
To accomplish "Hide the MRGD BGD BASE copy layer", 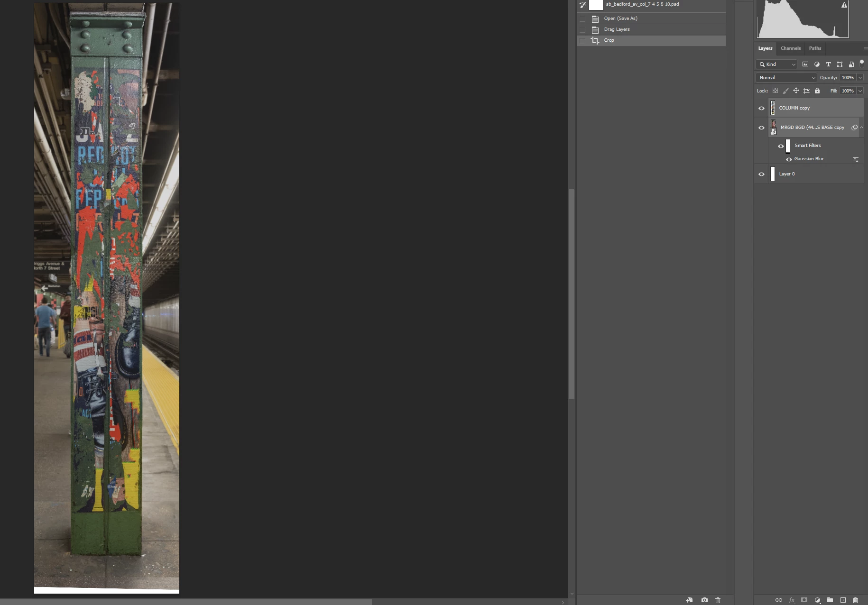I will pos(761,128).
